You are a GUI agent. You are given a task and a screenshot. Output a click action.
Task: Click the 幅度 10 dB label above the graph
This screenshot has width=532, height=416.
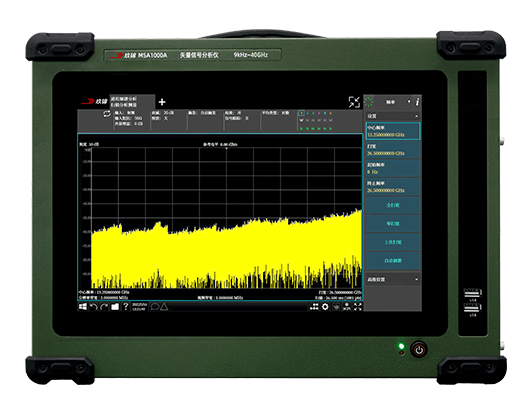(x=89, y=144)
